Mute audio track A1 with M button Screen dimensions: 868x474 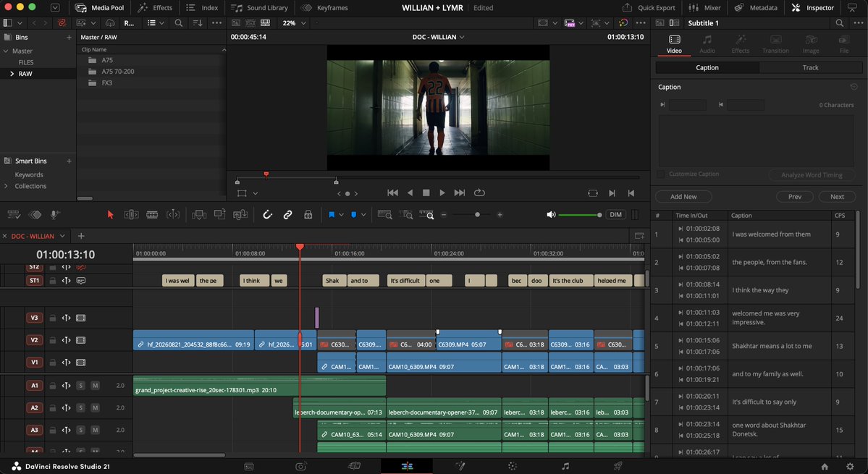pos(96,386)
